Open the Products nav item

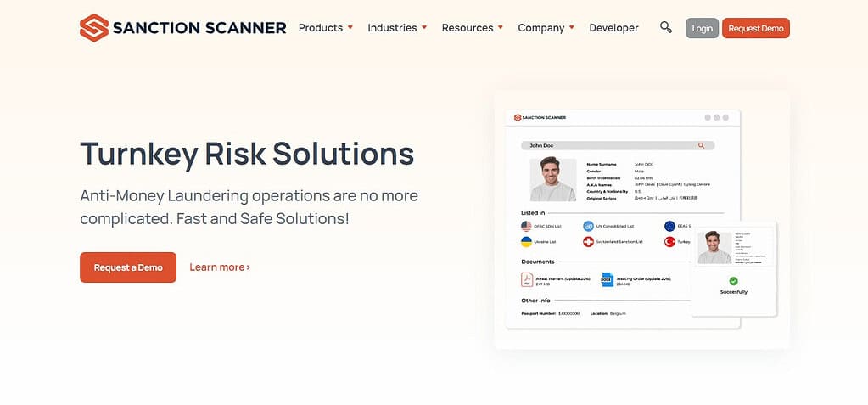321,28
